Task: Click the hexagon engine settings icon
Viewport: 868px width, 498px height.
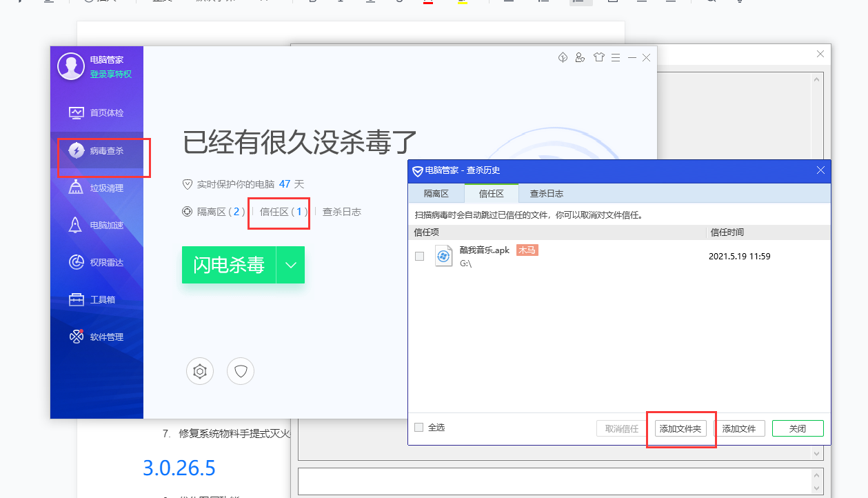Action: (200, 372)
